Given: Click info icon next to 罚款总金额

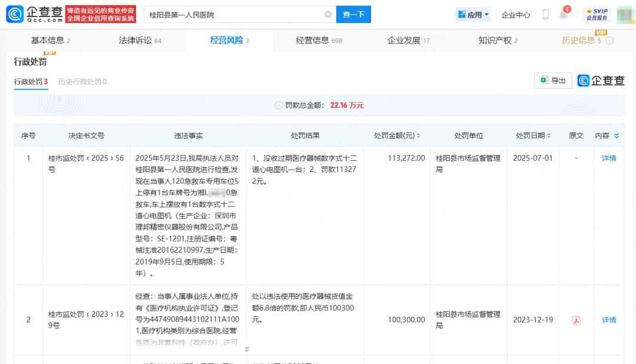Looking at the screenshot, I should click(279, 105).
